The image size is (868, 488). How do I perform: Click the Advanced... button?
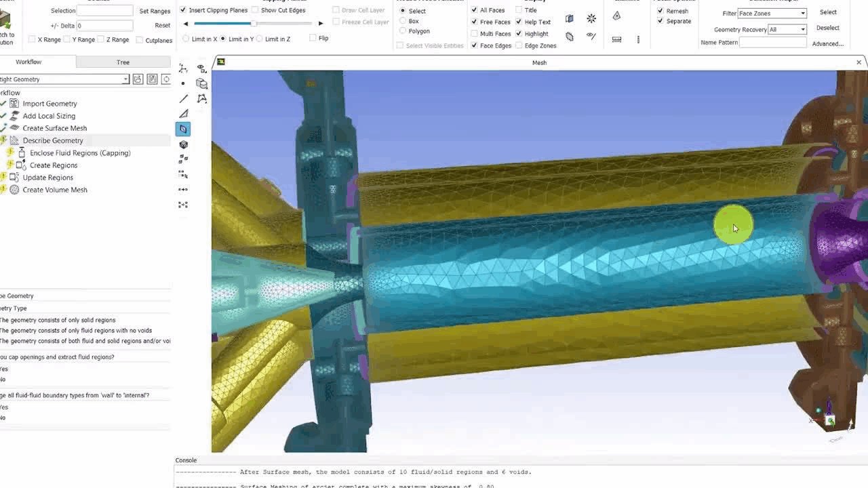827,44
